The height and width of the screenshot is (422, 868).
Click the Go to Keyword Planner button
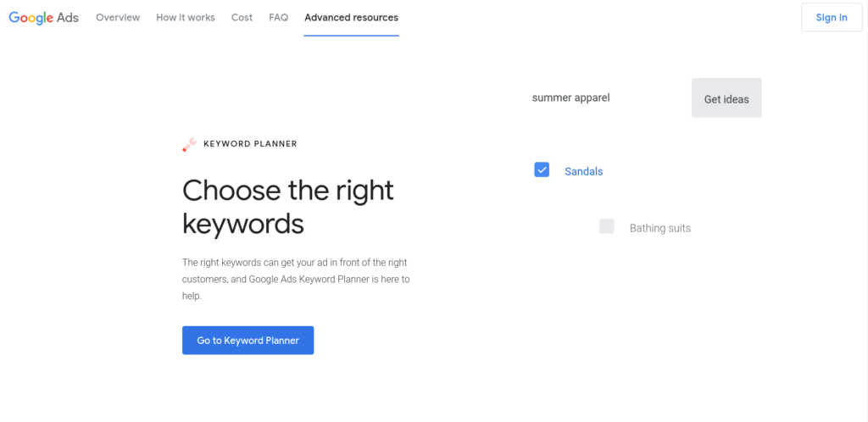(x=248, y=341)
